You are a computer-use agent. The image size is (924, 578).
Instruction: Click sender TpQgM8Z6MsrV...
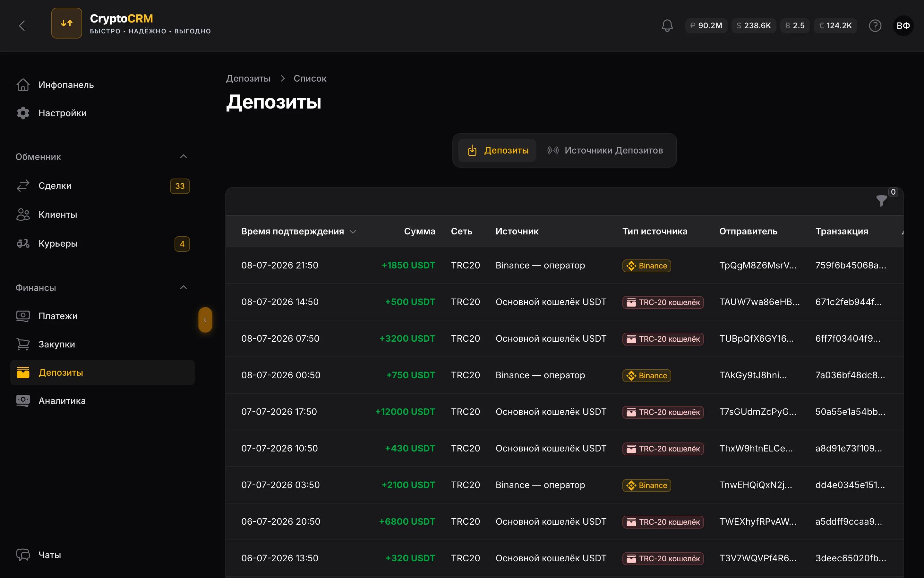tap(757, 265)
